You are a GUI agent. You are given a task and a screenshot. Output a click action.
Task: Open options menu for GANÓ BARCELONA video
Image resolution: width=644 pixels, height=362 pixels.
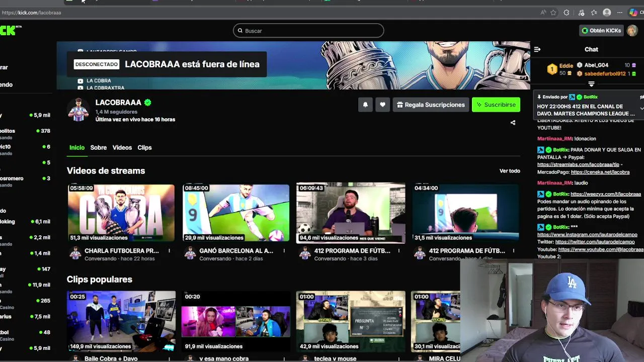[x=284, y=251]
